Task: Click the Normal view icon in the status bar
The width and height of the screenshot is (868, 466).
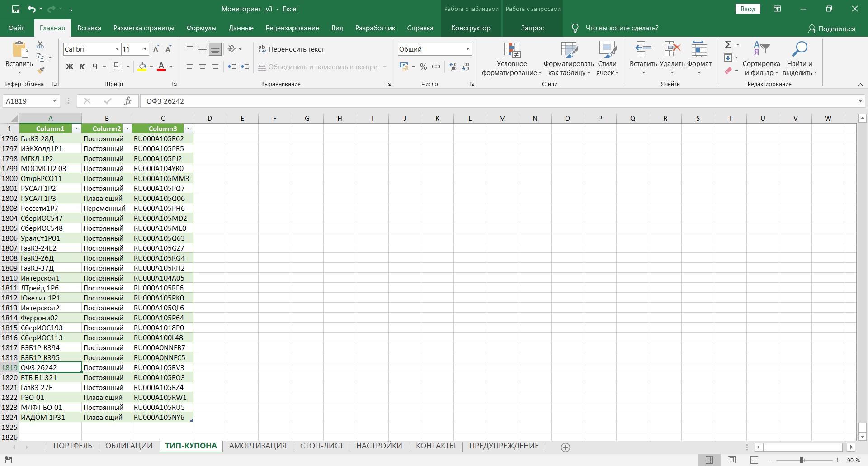Action: 709,460
